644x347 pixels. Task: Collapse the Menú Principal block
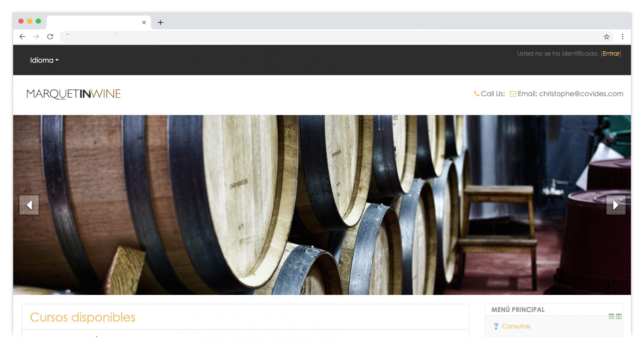(611, 317)
